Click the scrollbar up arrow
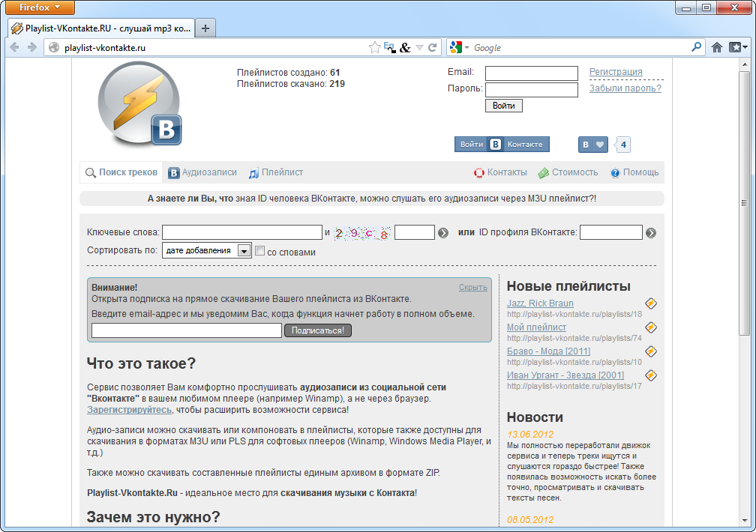Screen dimensions: 756x532 744,64
